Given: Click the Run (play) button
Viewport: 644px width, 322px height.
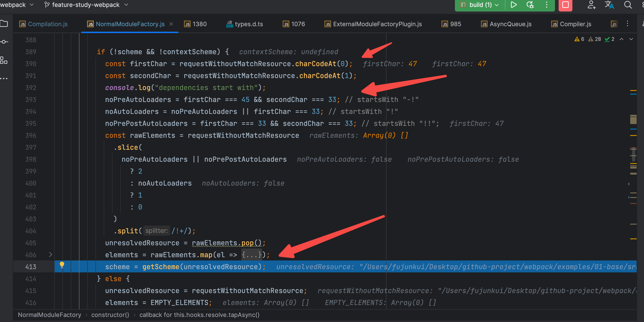Looking at the screenshot, I should pos(513,5).
